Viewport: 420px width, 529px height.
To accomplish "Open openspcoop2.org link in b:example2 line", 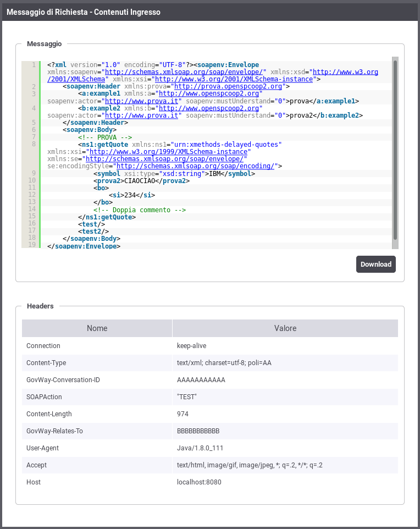I will click(x=209, y=108).
